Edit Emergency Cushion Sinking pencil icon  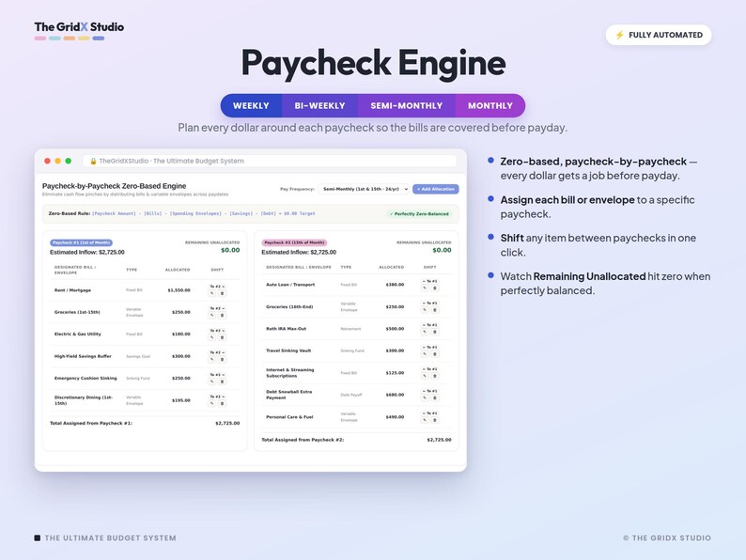[212, 381]
